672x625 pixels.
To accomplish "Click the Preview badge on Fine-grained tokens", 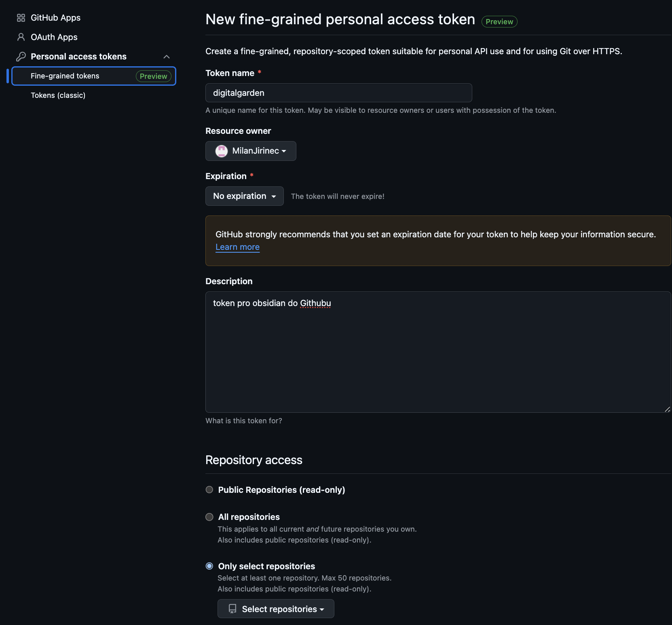I will point(154,76).
